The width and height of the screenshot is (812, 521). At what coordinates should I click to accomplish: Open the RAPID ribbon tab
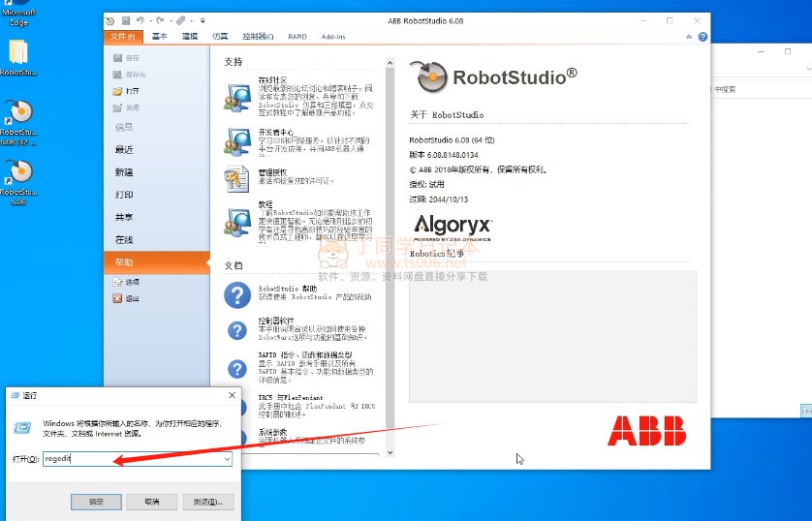297,36
